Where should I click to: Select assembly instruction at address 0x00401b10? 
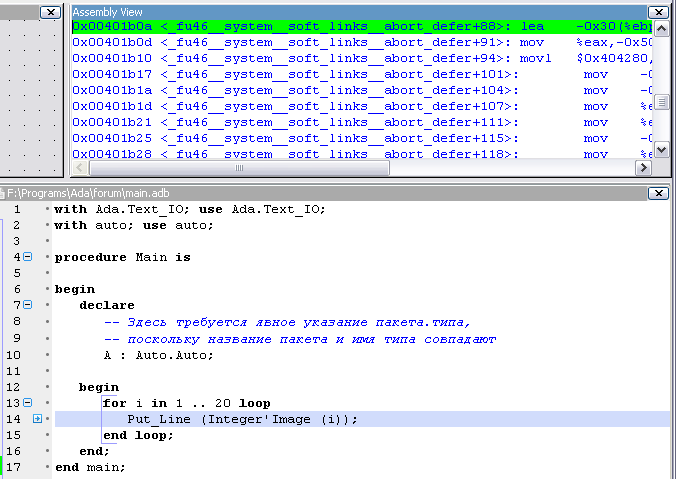(x=300, y=59)
